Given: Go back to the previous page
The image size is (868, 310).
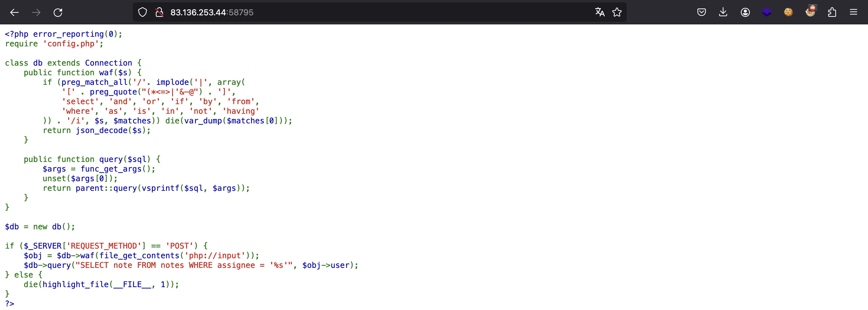Looking at the screenshot, I should [x=14, y=12].
